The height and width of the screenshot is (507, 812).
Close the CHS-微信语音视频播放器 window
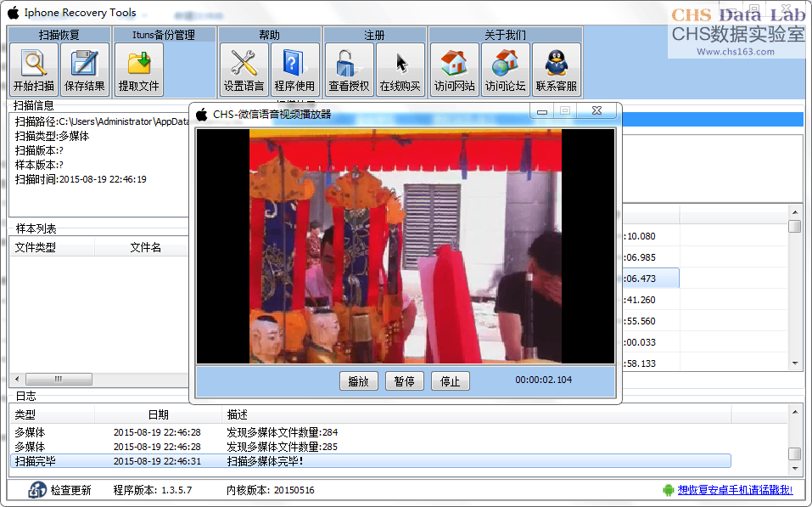[x=597, y=111]
